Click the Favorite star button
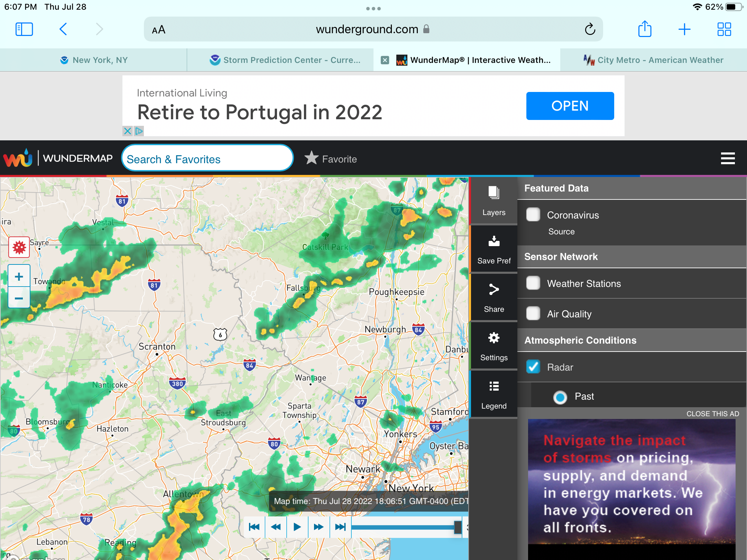The image size is (747, 560). click(331, 158)
